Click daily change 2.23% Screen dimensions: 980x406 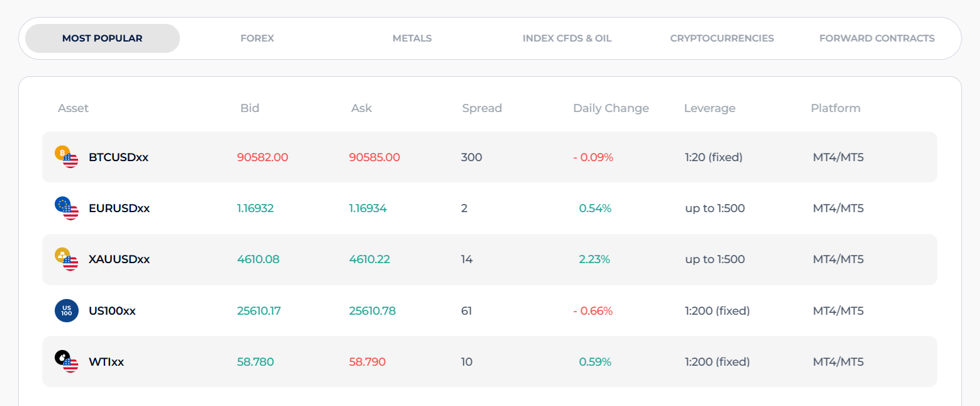594,259
